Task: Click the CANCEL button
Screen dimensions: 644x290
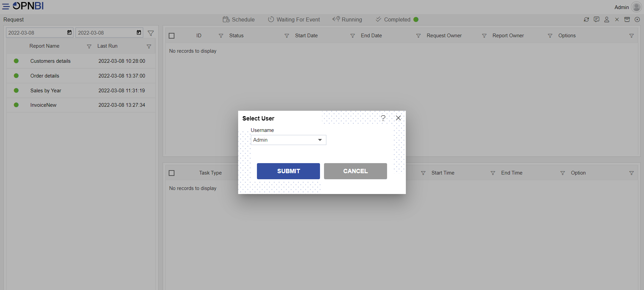Action: click(356, 171)
